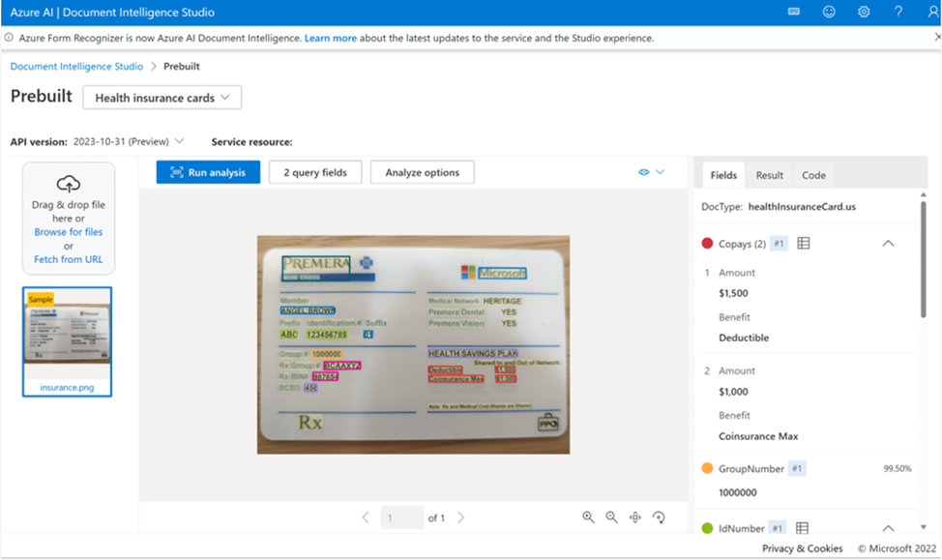
Task: Zoom in on the document
Action: click(x=588, y=517)
